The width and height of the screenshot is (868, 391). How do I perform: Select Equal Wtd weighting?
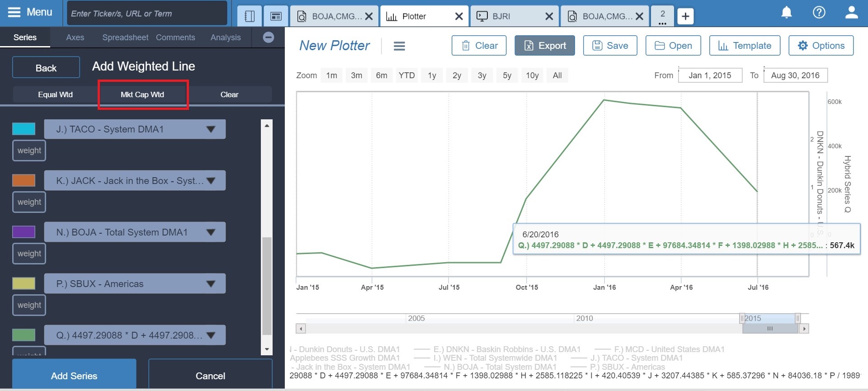[x=55, y=94]
